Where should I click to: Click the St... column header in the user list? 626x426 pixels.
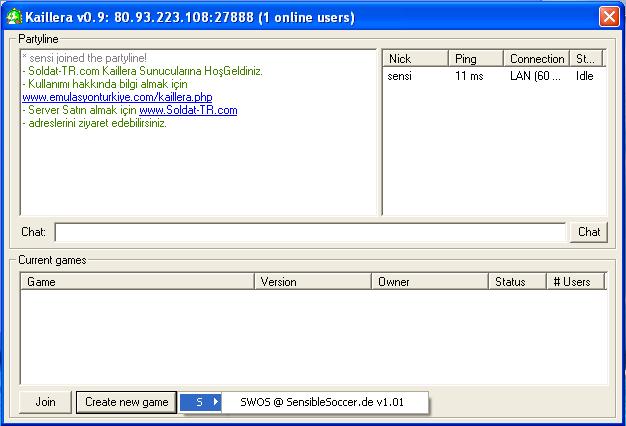point(586,59)
